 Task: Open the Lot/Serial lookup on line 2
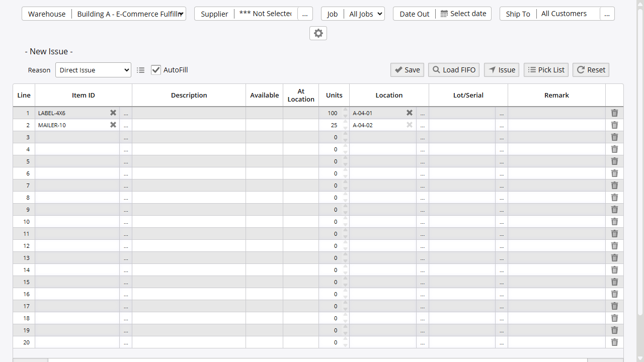(x=502, y=125)
